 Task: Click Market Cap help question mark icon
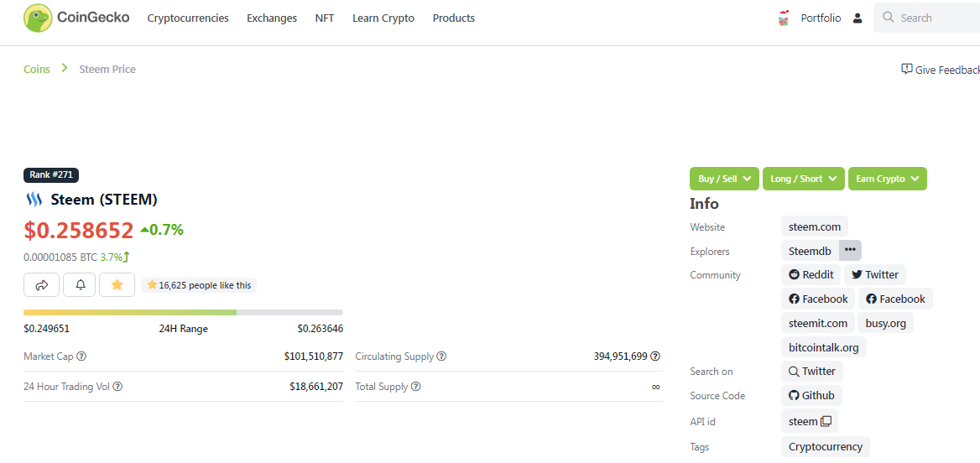[x=81, y=356]
